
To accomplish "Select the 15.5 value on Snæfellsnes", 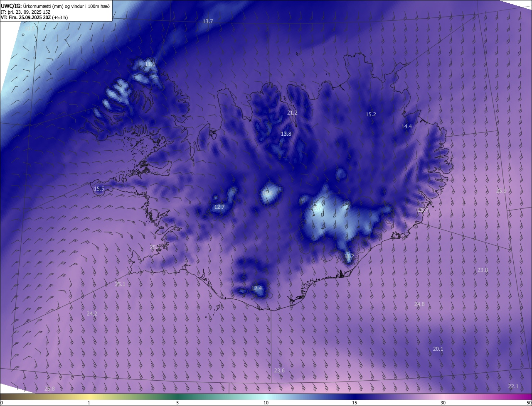I will click(99, 188).
